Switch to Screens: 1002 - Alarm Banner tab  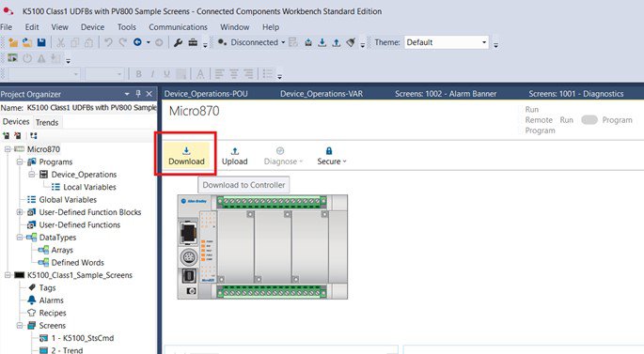446,94
